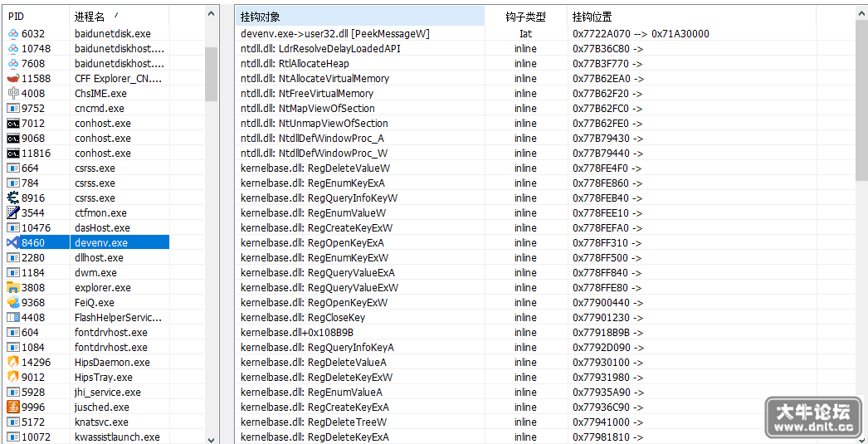Sort hooks by 挂钩位置 column header
Viewport: 868px width, 444px height.
coord(691,17)
